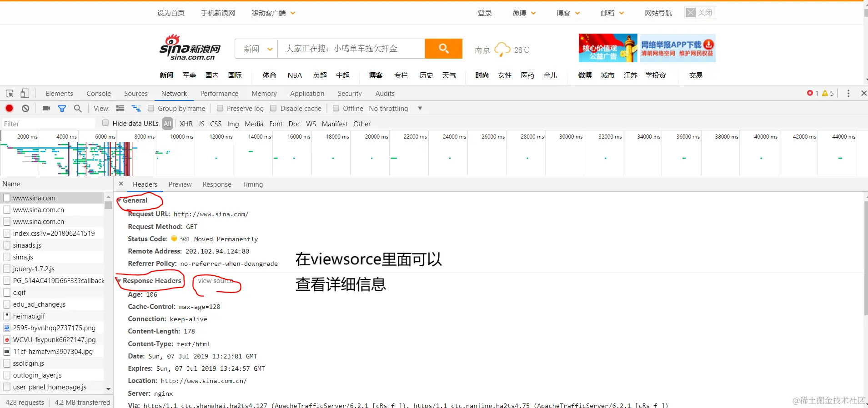The height and width of the screenshot is (408, 868).
Task: Close the DevTools panel
Action: point(863,93)
